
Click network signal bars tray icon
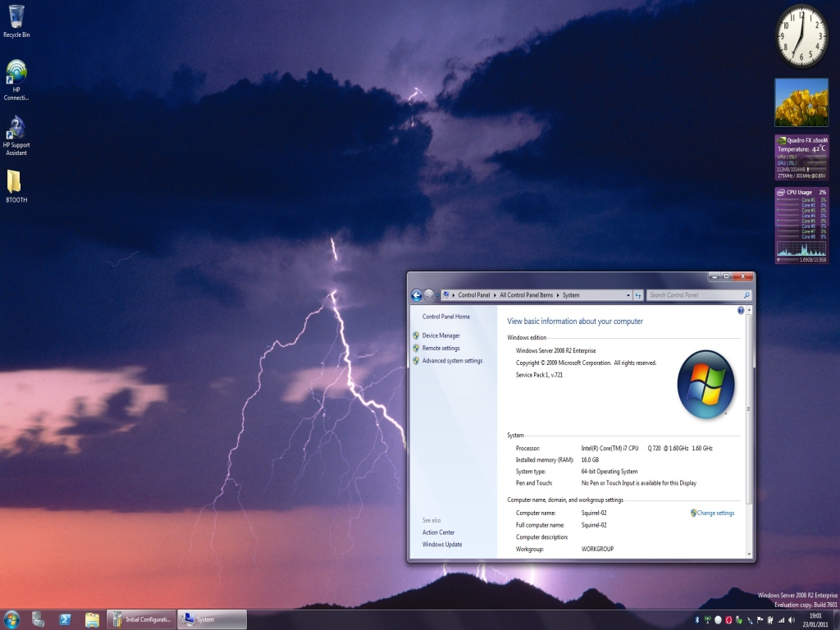coord(781,620)
